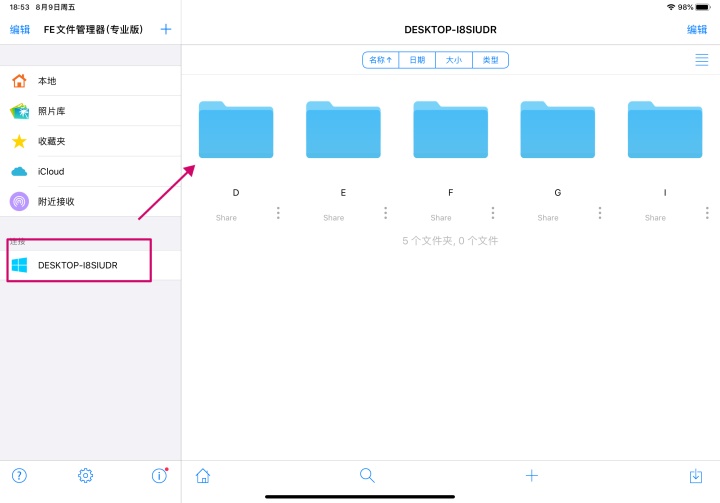The width and height of the screenshot is (720, 503).
Task: Open more options for folder F
Action: point(493,213)
